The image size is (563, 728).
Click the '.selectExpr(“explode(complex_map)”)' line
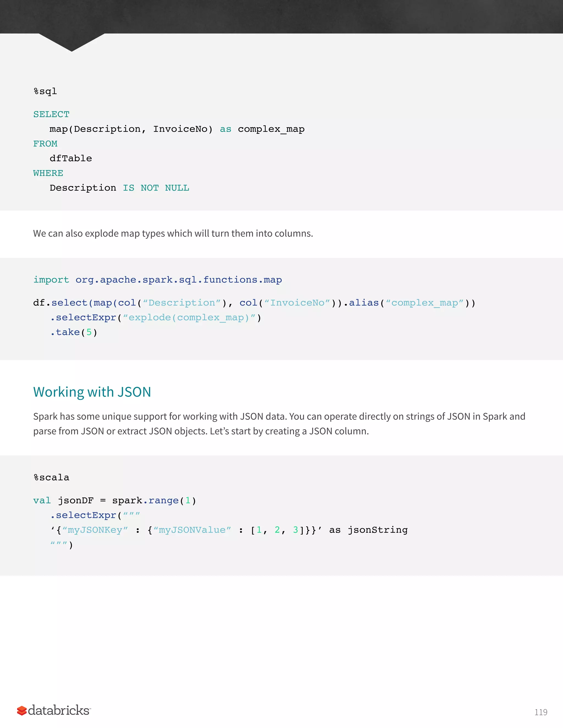(x=155, y=317)
